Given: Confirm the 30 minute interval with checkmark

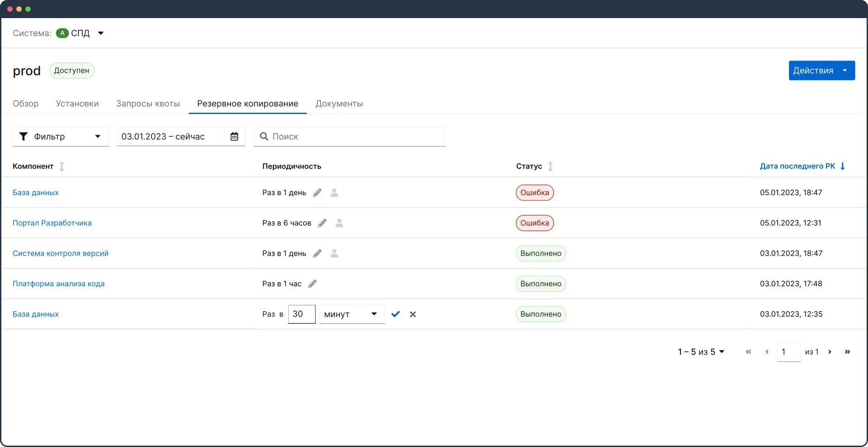Looking at the screenshot, I should [x=396, y=314].
